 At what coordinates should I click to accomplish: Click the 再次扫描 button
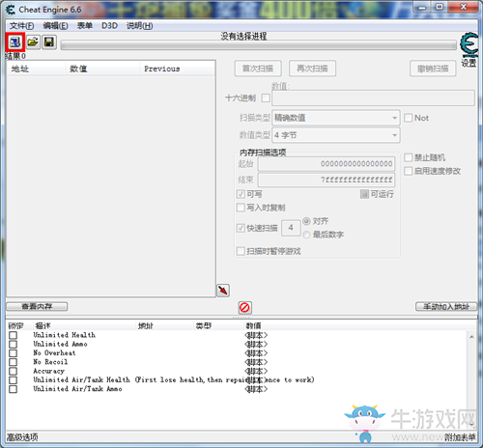tap(312, 69)
